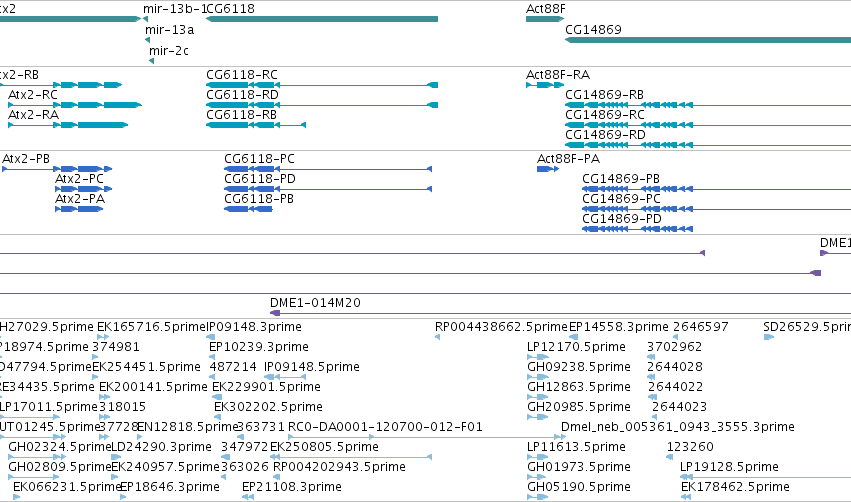The height and width of the screenshot is (502, 851).
Task: Select the 2646597 feature label
Action: [701, 327]
